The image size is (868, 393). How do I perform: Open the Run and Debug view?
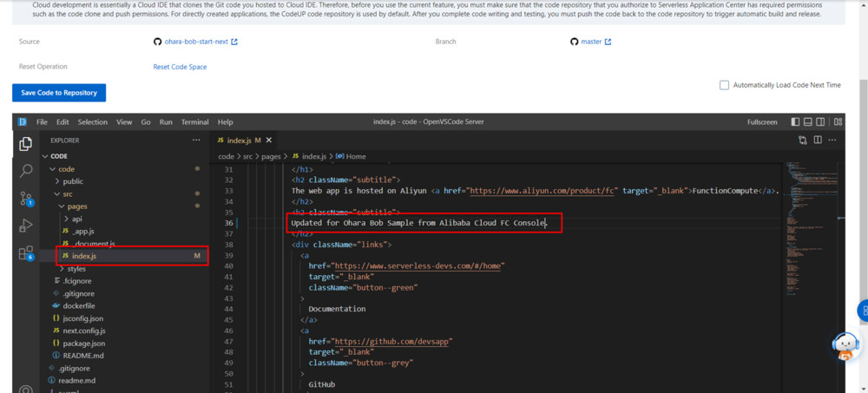click(x=26, y=226)
